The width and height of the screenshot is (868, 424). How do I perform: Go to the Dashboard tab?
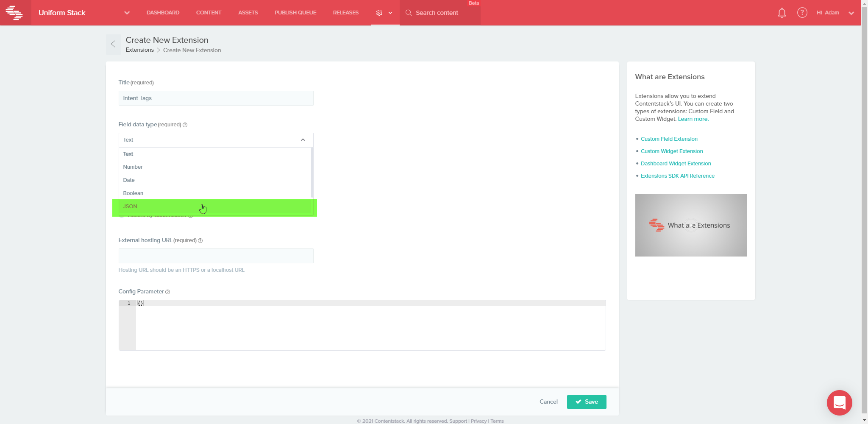(x=163, y=13)
